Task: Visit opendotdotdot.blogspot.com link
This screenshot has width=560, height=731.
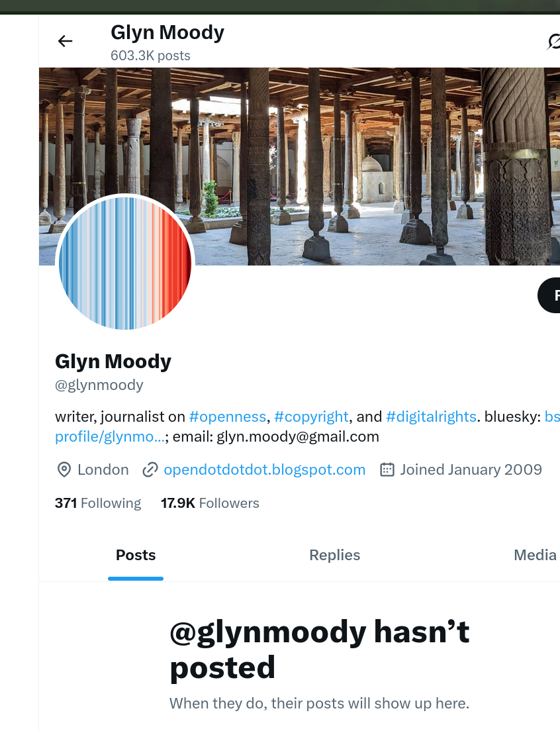Action: point(265,469)
